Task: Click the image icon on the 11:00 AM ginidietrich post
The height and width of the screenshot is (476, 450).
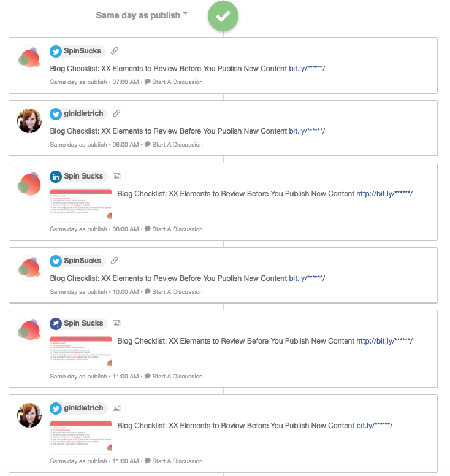Action: point(116,409)
